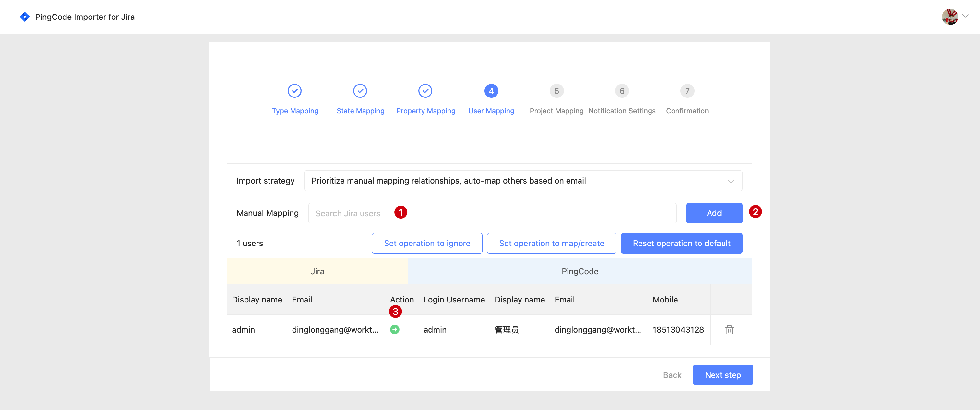Screen dimensions: 980x410
Task: Click the user avatar in the top right
Action: pos(950,17)
